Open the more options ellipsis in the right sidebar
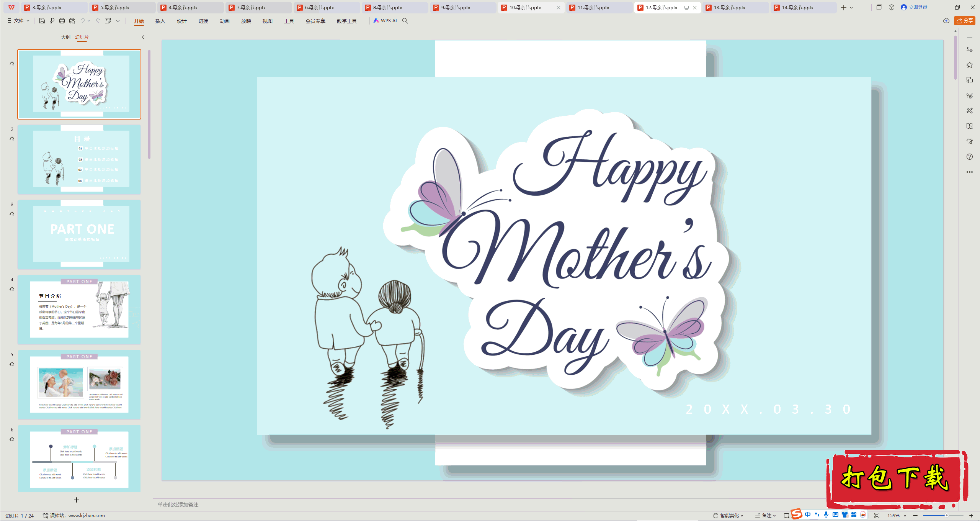Image resolution: width=980 pixels, height=521 pixels. [970, 172]
